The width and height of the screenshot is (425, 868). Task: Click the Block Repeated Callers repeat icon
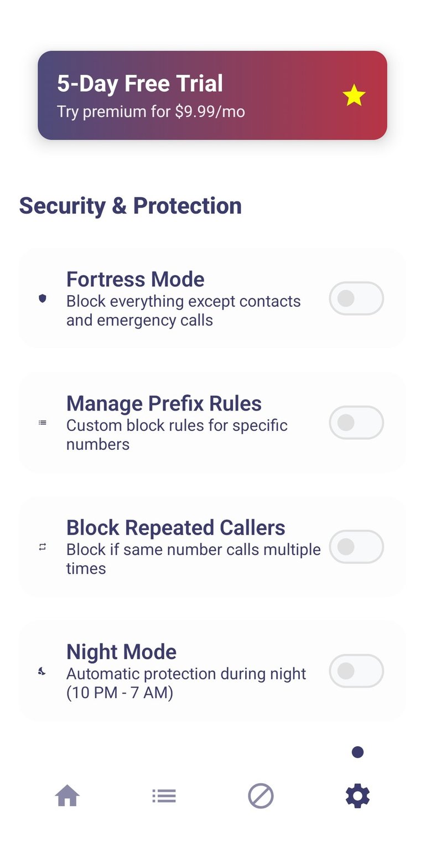click(43, 547)
